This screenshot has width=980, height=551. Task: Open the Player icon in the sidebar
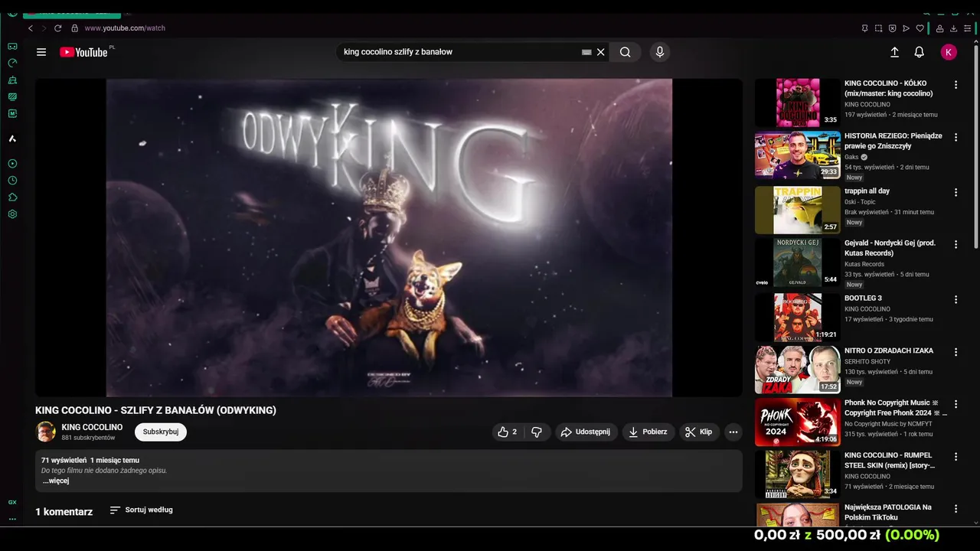click(x=12, y=164)
